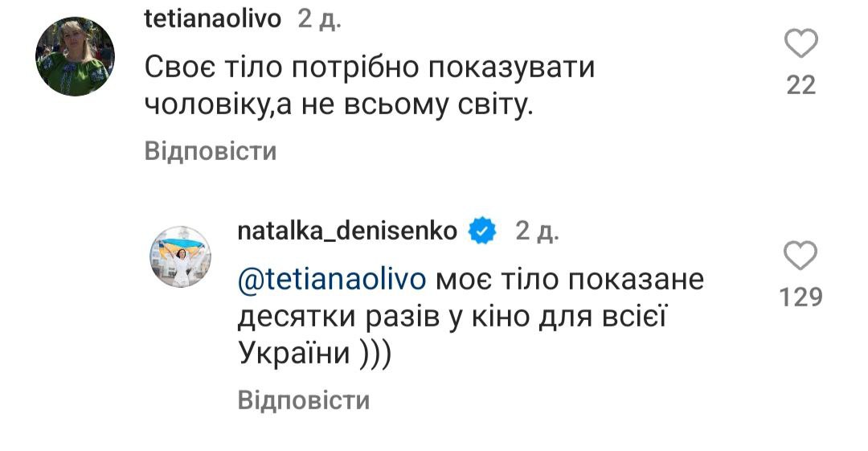
Task: Click the text 'України )))' in the reply
Action: point(314,356)
